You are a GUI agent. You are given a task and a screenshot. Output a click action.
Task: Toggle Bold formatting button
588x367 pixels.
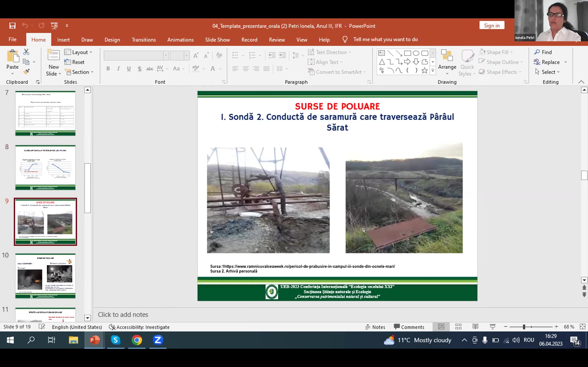point(108,69)
